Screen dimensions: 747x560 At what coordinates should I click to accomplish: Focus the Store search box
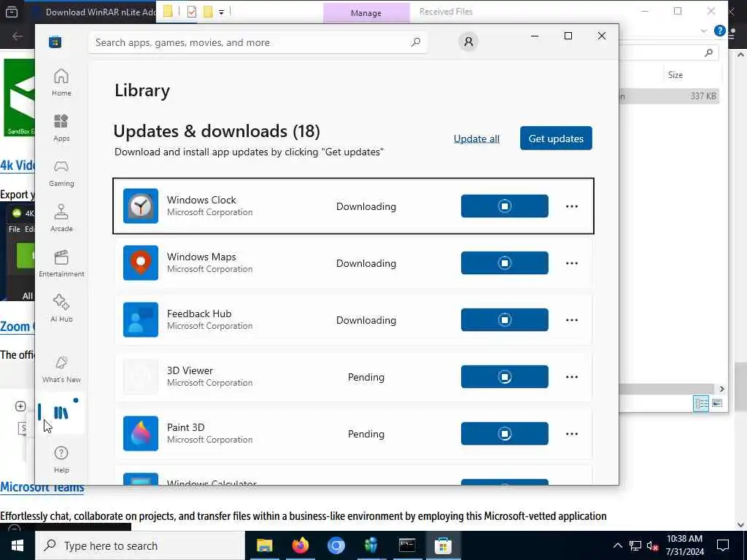point(258,42)
